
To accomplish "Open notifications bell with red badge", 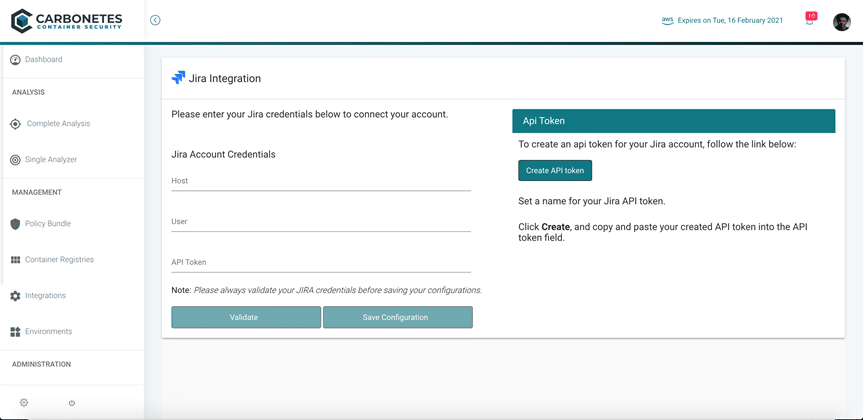I will tap(811, 19).
